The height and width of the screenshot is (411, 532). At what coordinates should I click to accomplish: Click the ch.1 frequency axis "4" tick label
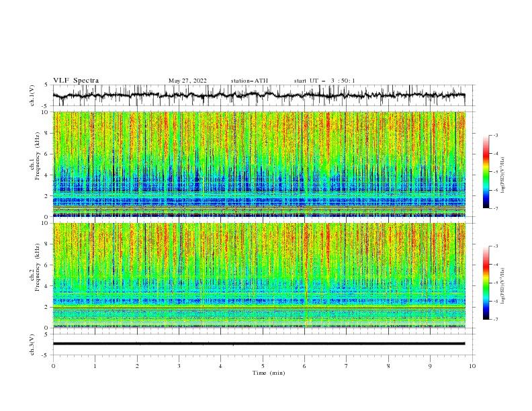(46, 175)
